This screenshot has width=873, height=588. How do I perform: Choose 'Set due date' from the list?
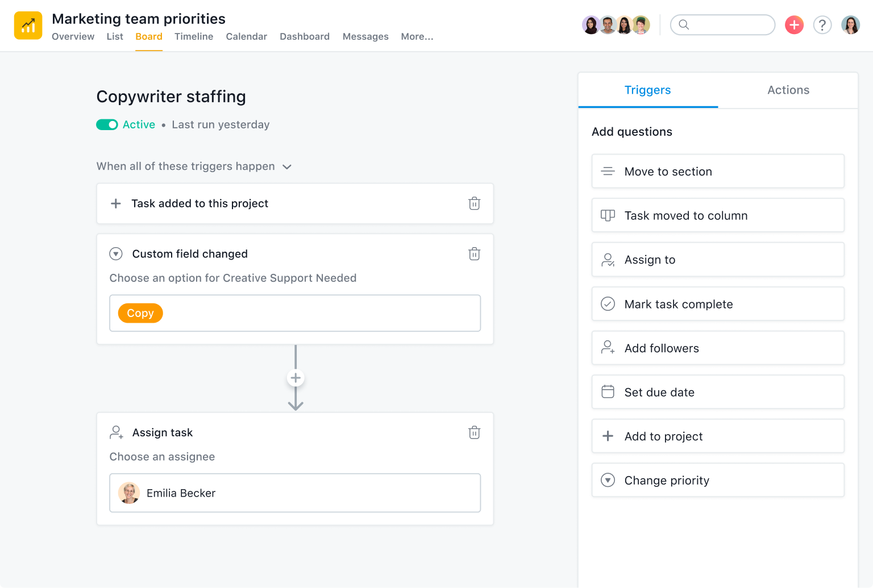(717, 392)
